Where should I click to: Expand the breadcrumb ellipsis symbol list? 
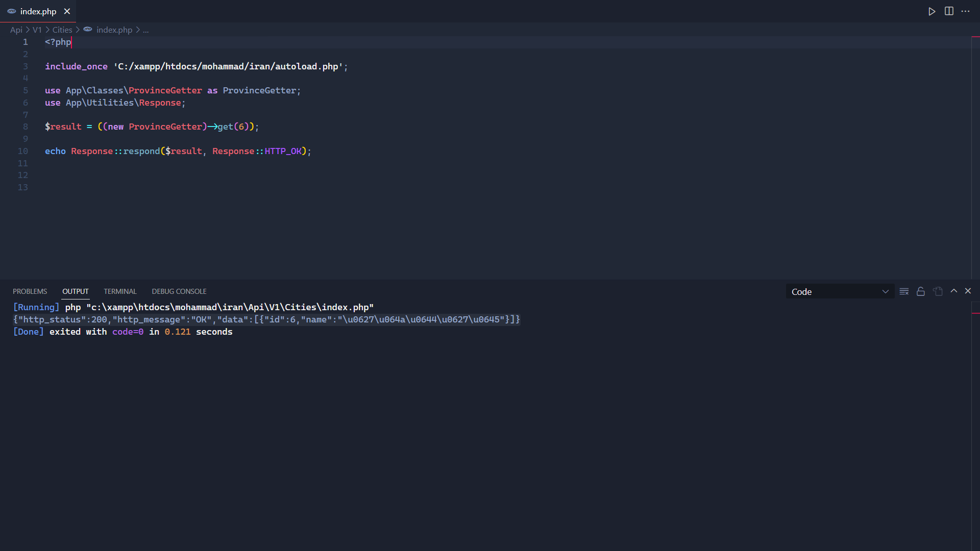pos(145,30)
